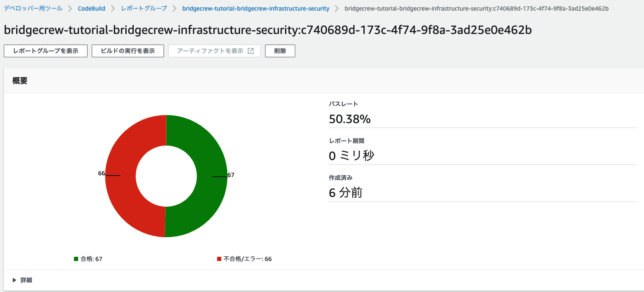Open the bridgecrew-tutorial-bridgecrew-infrastructure-security breadcrumb link
This screenshot has width=644, height=292.
(x=255, y=8)
